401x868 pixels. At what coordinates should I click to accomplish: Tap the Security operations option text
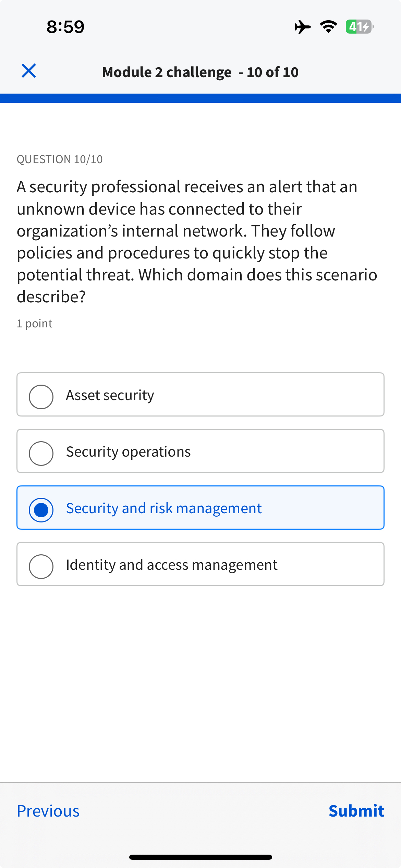[128, 452]
